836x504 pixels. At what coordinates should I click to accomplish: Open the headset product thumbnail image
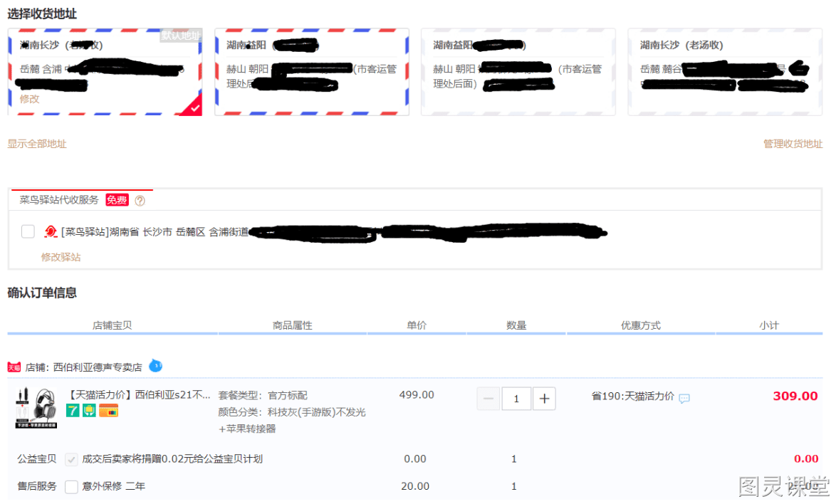[36, 408]
